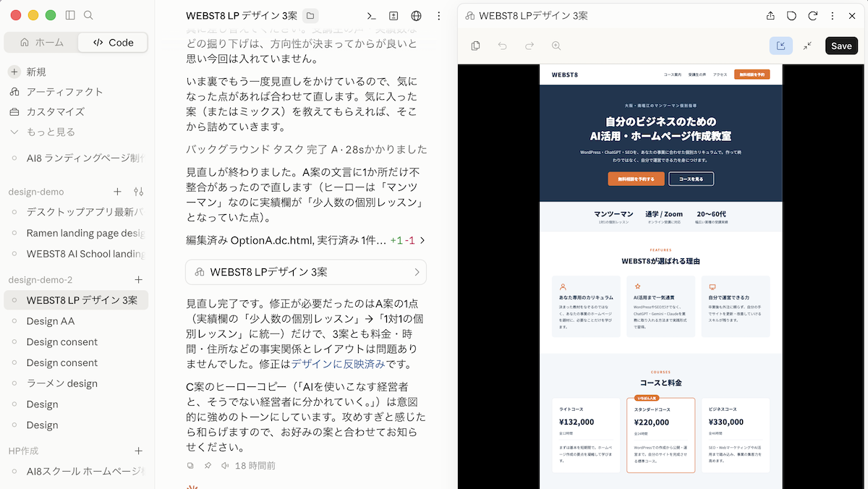868x489 pixels.
Task: Click the バックグラウンド タスク 完了 status line
Action: (306, 149)
